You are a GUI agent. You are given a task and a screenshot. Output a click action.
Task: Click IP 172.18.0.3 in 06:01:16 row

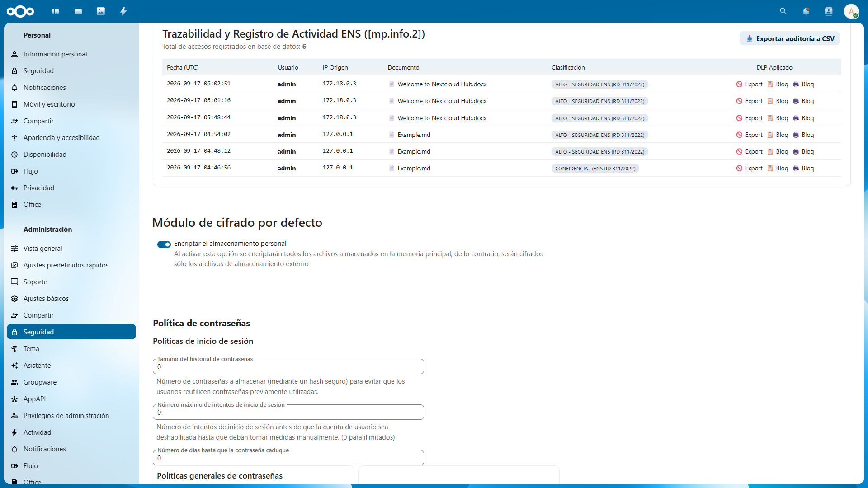(x=339, y=100)
